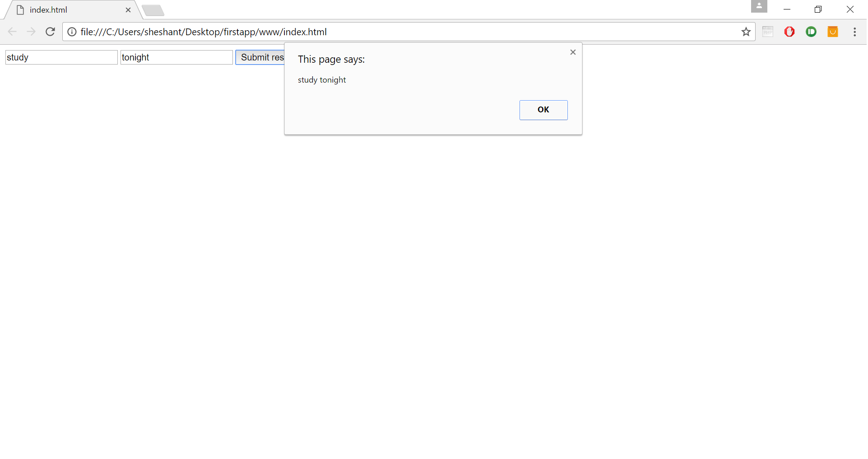The image size is (868, 459).
Task: Click the address bar URL
Action: pos(204,32)
